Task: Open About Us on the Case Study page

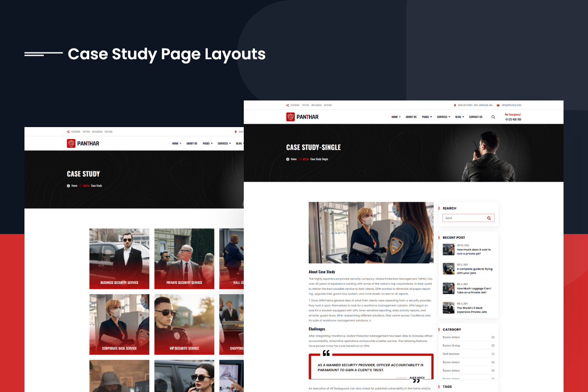Action: pyautogui.click(x=192, y=143)
